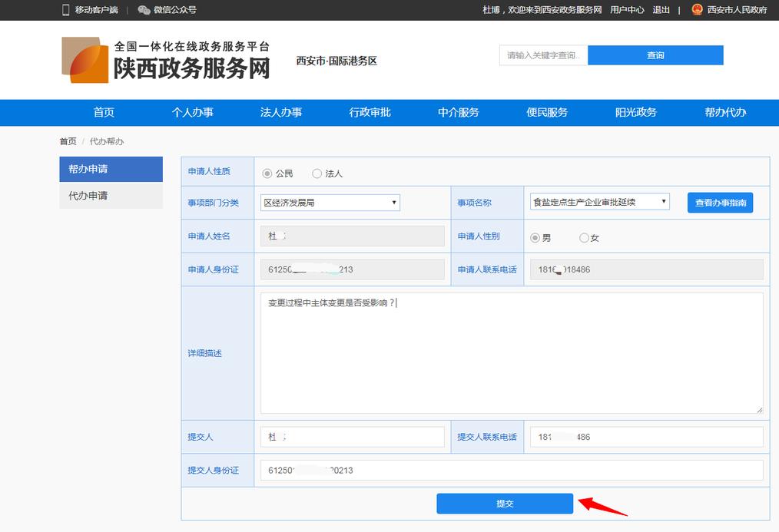Select 女 as applicant gender
The width and height of the screenshot is (779, 532).
click(583, 237)
